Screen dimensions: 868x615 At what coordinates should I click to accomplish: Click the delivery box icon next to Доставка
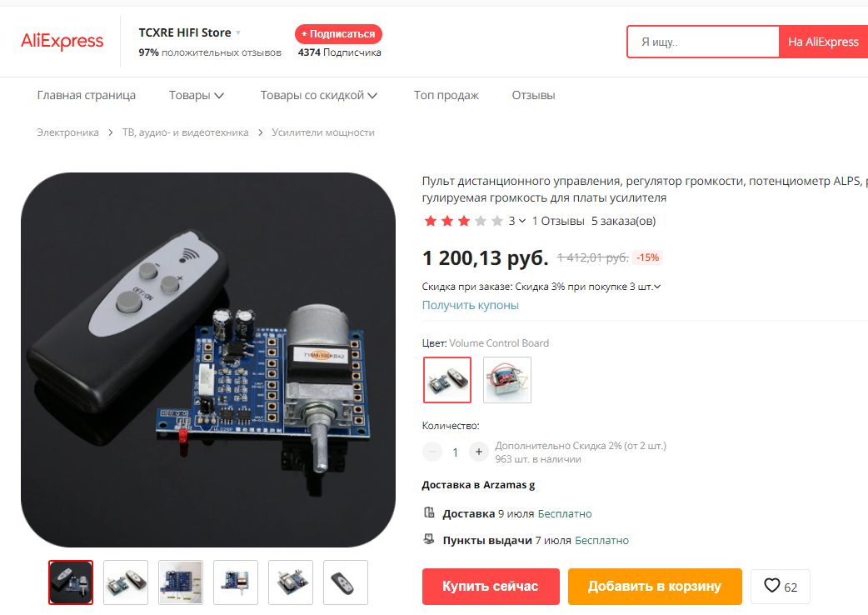[429, 512]
